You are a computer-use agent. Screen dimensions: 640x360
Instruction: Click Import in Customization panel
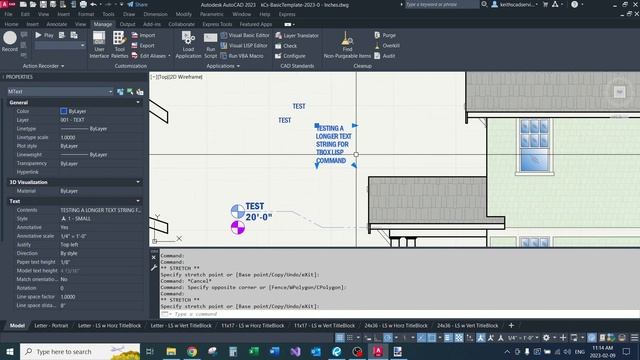[x=143, y=36]
